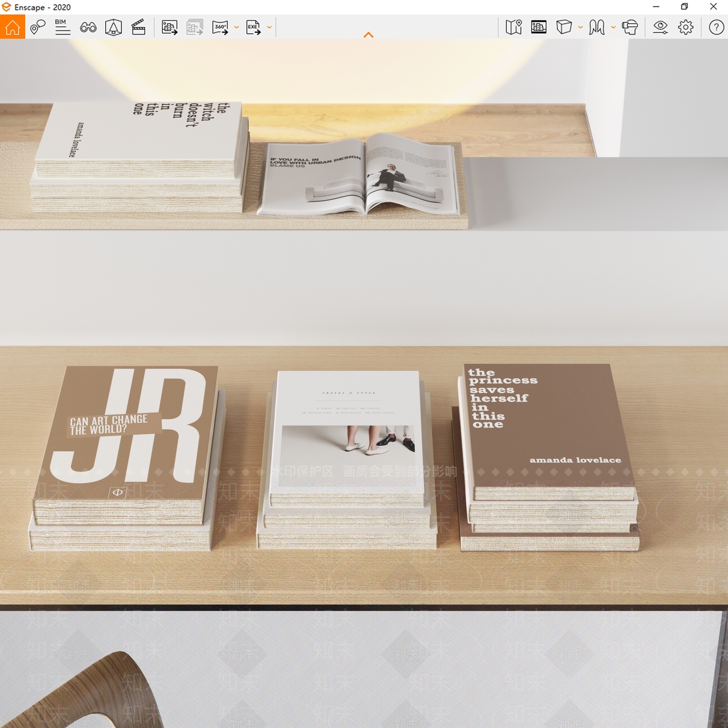Open Manage Views binoculars icon

(x=88, y=27)
